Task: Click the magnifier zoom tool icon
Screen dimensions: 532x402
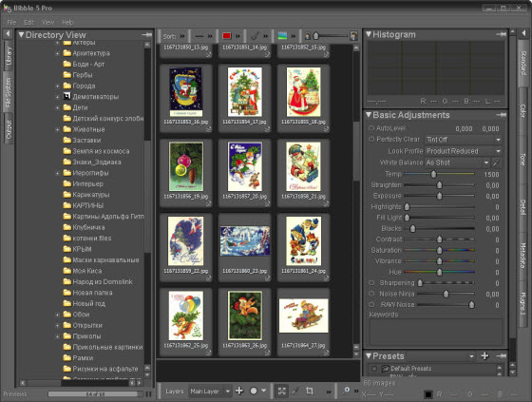Action: [346, 391]
